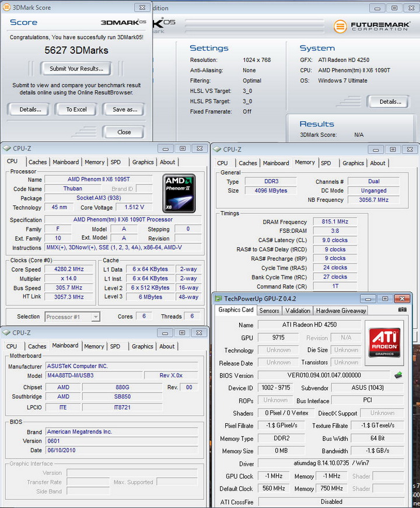This screenshot has width=420, height=508.
Task: Click Southbridge SB850 value
Action: (122, 397)
